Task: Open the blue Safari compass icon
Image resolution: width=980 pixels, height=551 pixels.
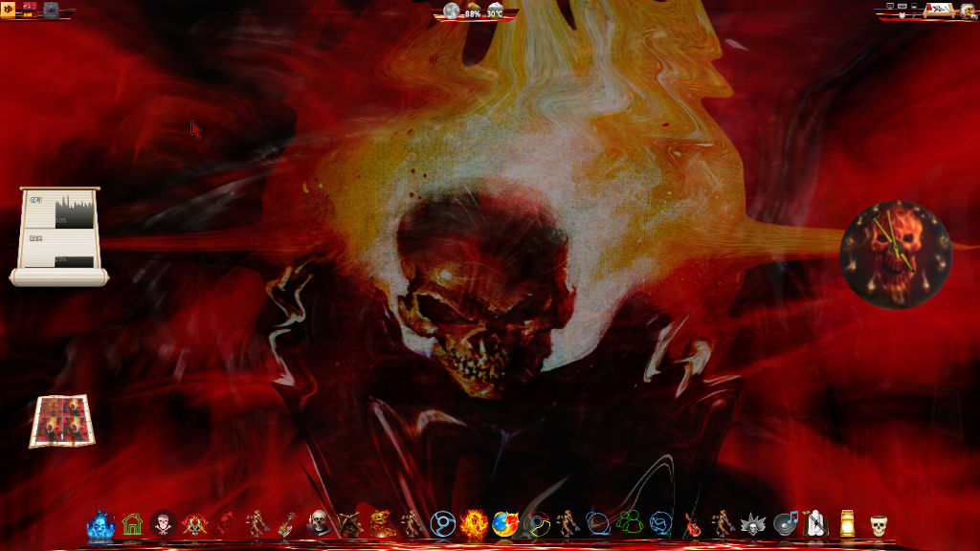Action: [660, 524]
